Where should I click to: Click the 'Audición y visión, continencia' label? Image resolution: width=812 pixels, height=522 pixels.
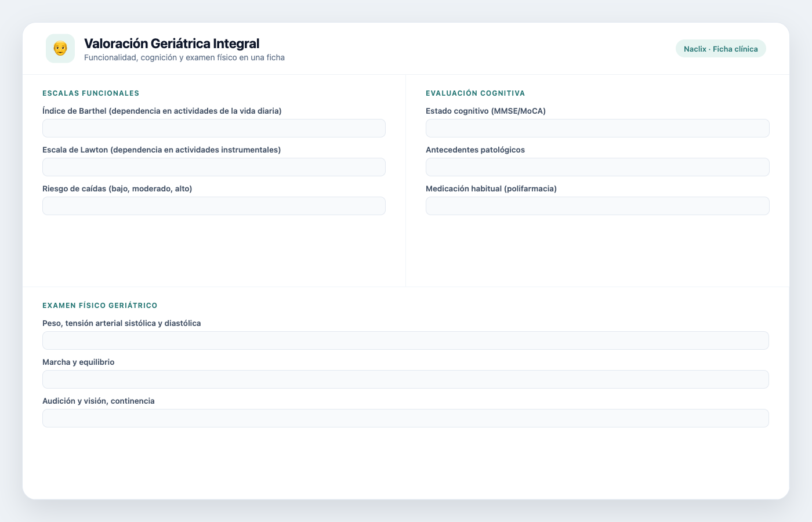coord(99,401)
